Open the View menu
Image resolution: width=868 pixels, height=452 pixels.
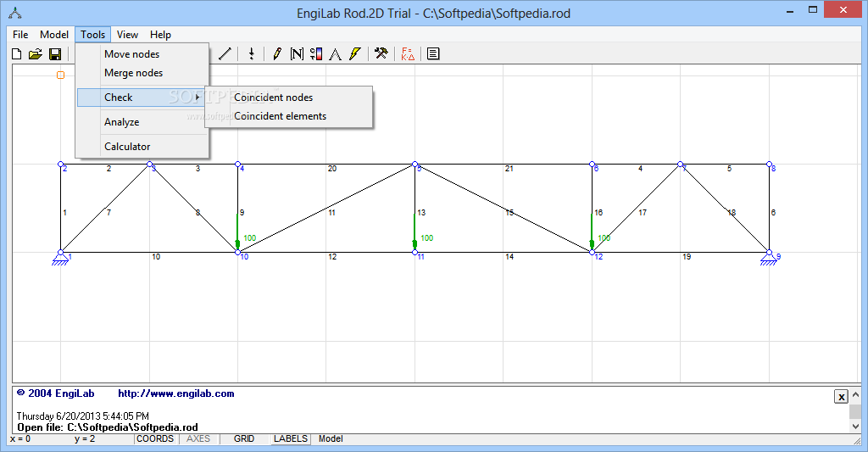tap(127, 34)
